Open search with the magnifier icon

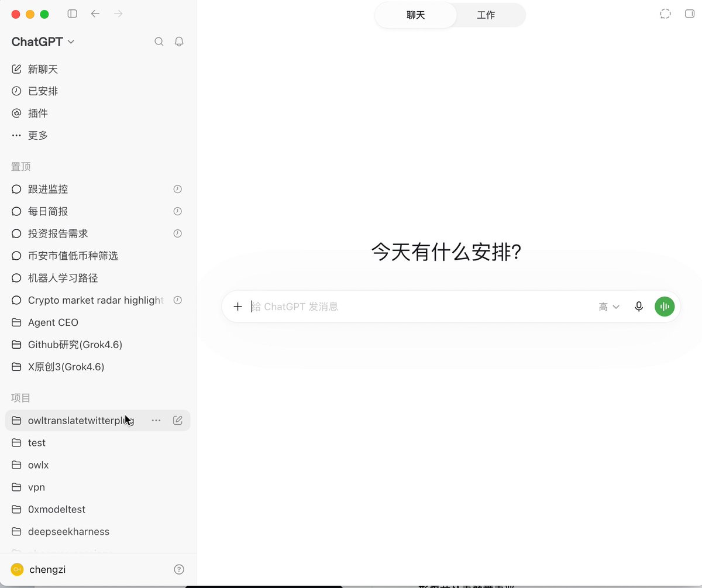pos(159,42)
